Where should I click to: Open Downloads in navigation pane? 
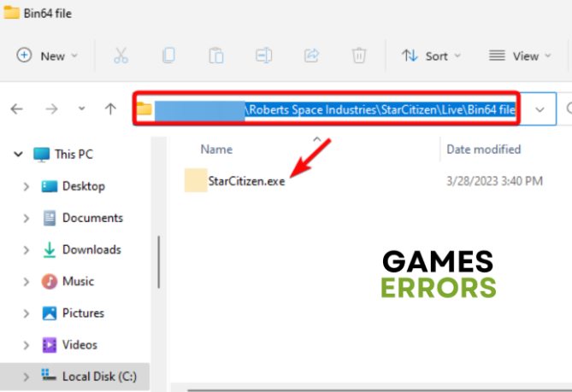[x=82, y=249]
